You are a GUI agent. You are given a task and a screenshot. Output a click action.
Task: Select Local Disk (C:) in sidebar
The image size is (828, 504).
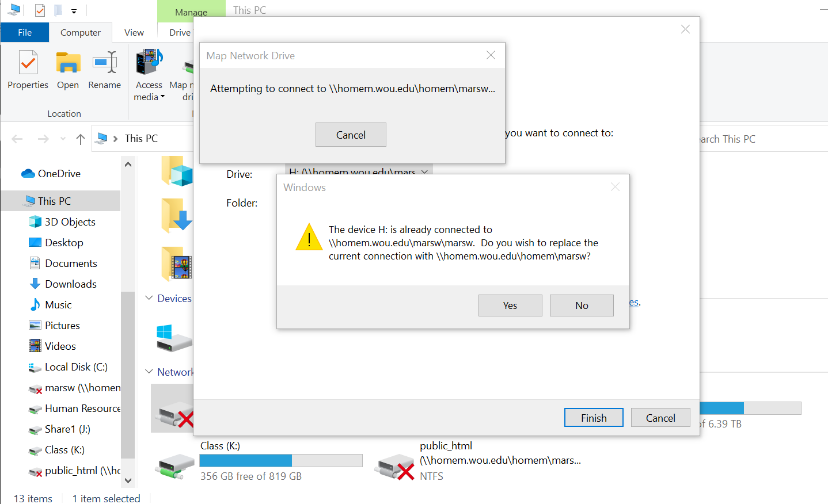(x=75, y=366)
